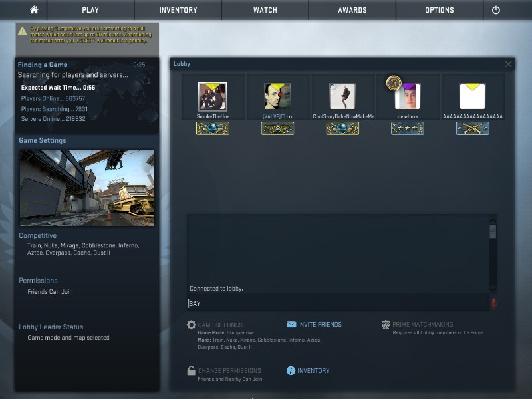Click Connected to lobby. chat message
Viewport: 532px width, 399px height.
[217, 289]
